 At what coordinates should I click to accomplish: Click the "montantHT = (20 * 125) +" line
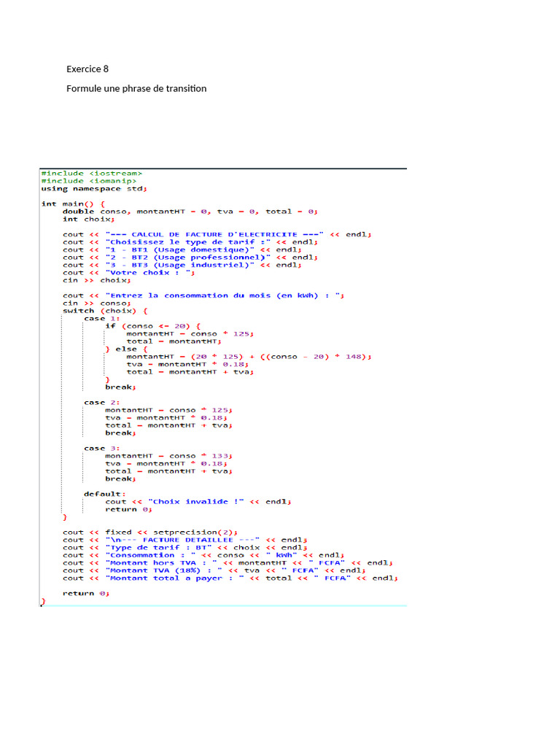point(249,356)
